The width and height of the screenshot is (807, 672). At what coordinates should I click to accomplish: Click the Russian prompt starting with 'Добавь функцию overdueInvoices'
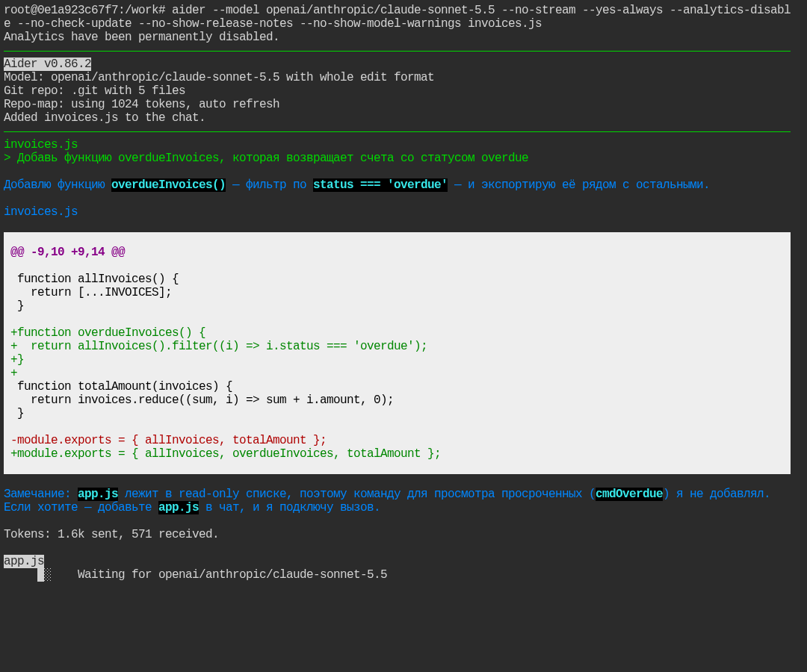(266, 158)
